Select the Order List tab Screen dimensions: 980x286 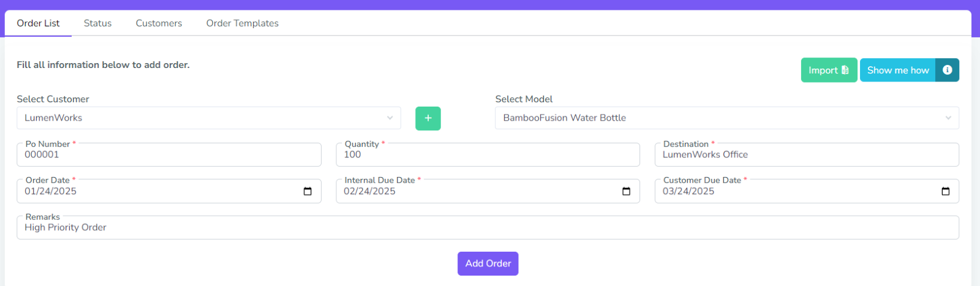click(x=38, y=23)
